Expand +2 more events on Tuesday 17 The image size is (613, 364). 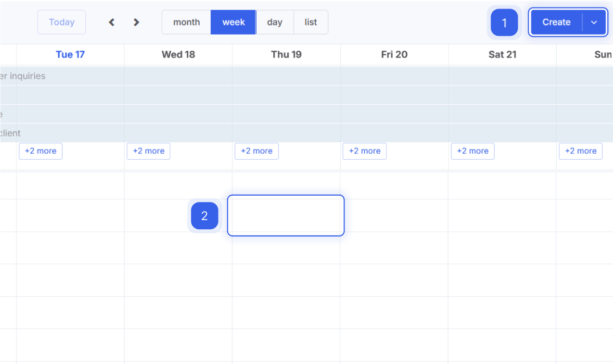tap(40, 151)
